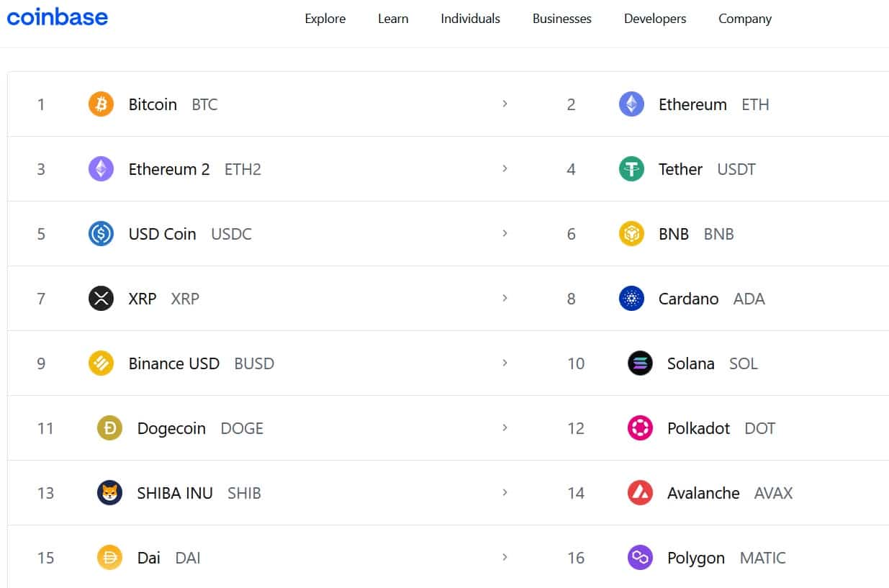The height and width of the screenshot is (588, 889).
Task: Click the USD Coin USDC logo
Action: (x=101, y=233)
